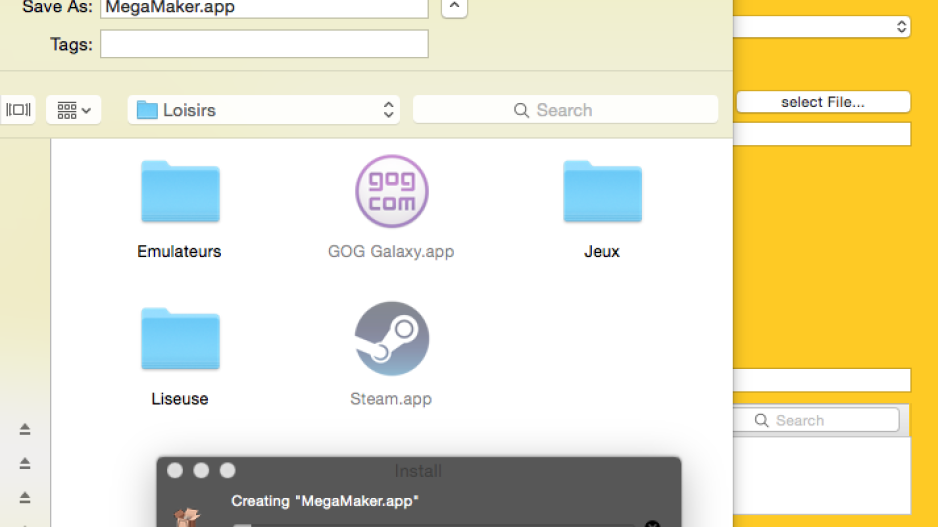
Task: Click the Creating "MegaMaker.app" status text
Action: (x=325, y=501)
